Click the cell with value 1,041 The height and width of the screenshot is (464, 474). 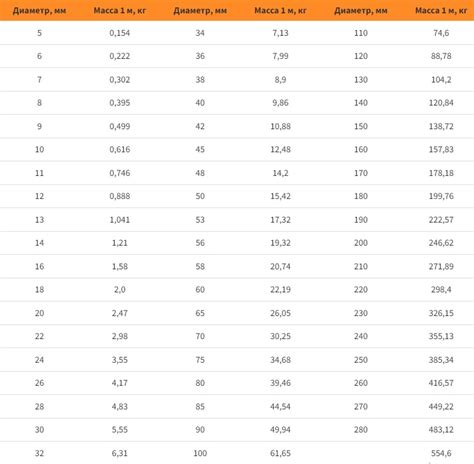coord(120,220)
